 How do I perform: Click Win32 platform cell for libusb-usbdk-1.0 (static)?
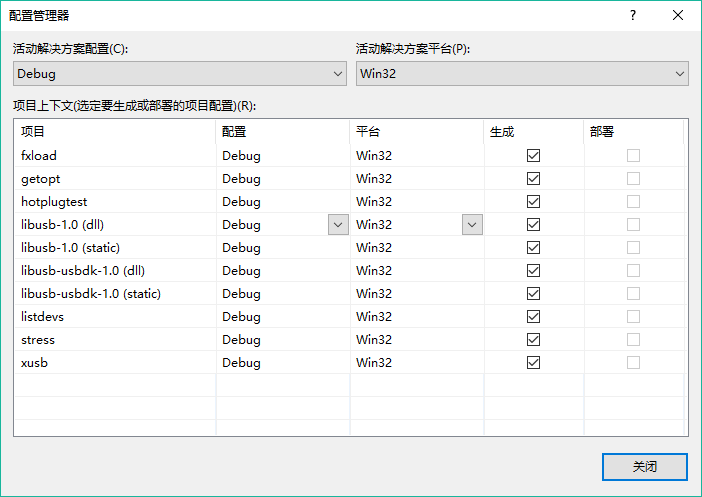point(417,294)
